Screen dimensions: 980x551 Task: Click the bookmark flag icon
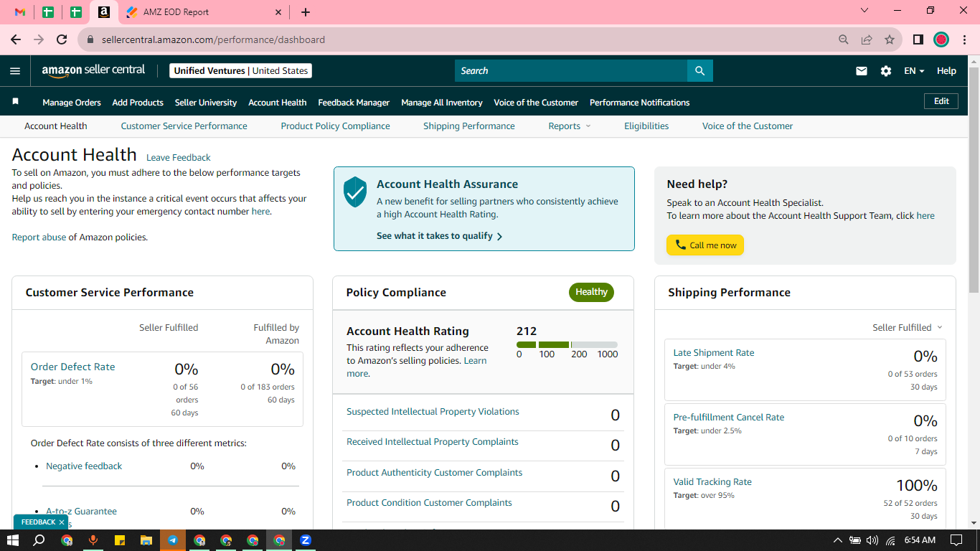tap(15, 102)
